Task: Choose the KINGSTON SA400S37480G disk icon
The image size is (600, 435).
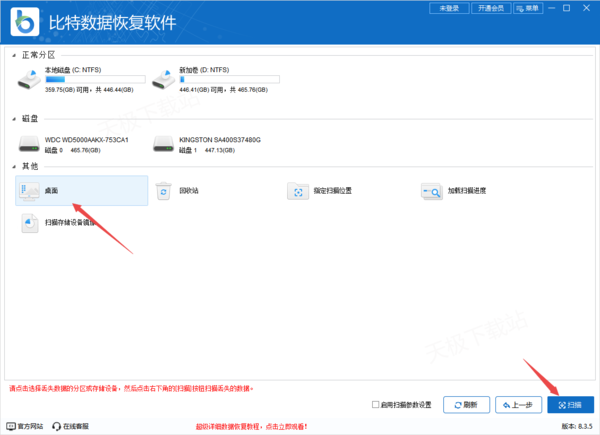Action: tap(163, 144)
